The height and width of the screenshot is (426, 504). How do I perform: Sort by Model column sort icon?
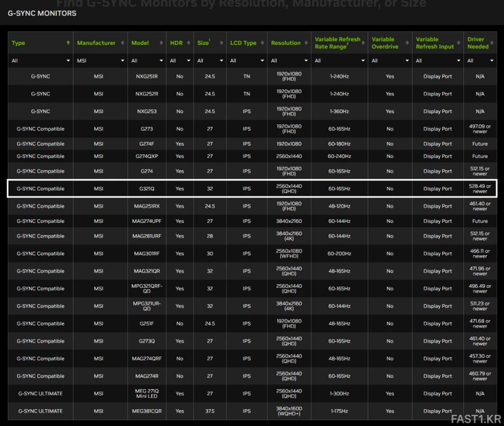click(161, 43)
